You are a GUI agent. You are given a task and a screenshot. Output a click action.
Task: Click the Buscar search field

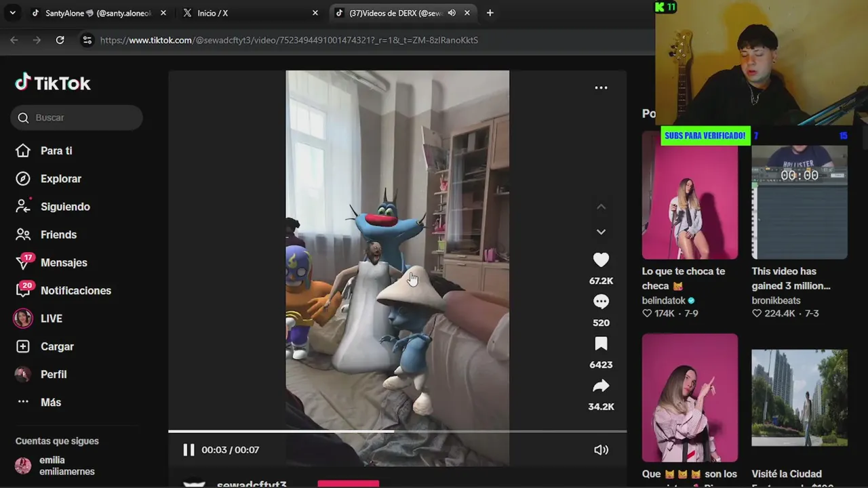(77, 117)
